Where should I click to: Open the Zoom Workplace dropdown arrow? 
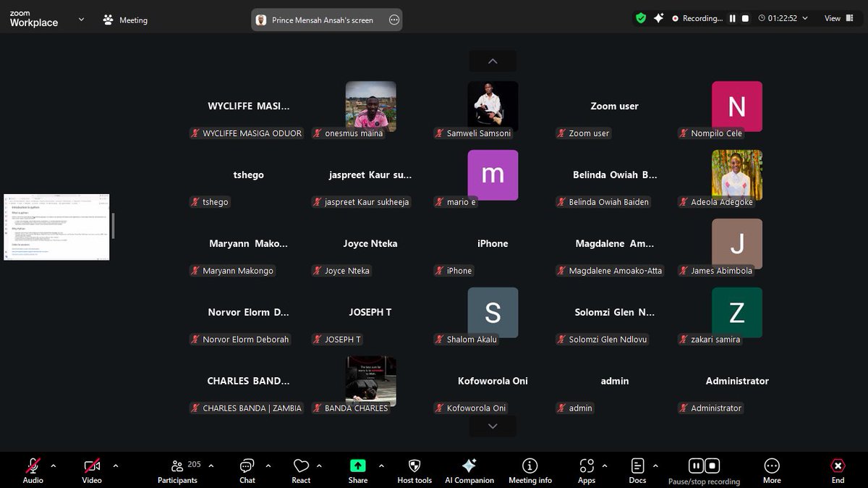pyautogui.click(x=81, y=20)
